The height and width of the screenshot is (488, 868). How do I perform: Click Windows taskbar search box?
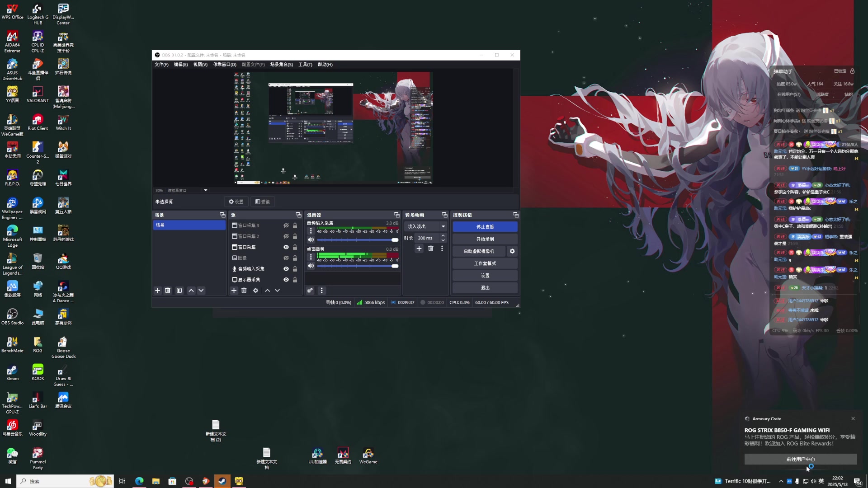[65, 481]
